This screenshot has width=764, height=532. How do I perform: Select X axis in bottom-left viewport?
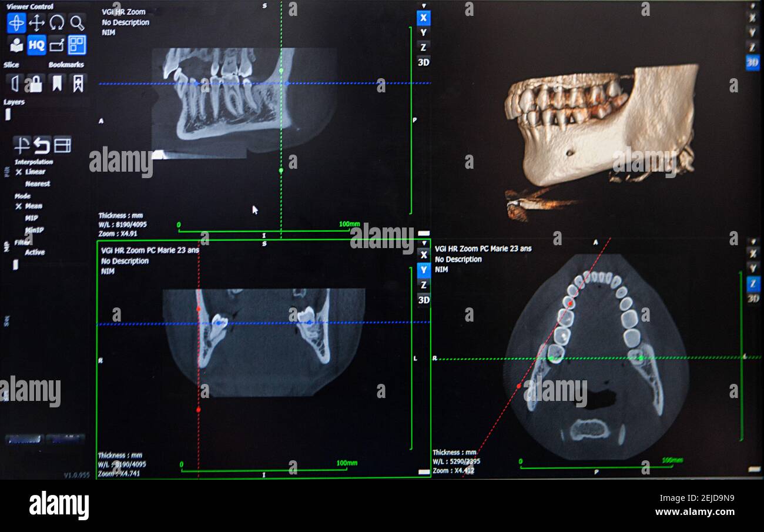423,255
